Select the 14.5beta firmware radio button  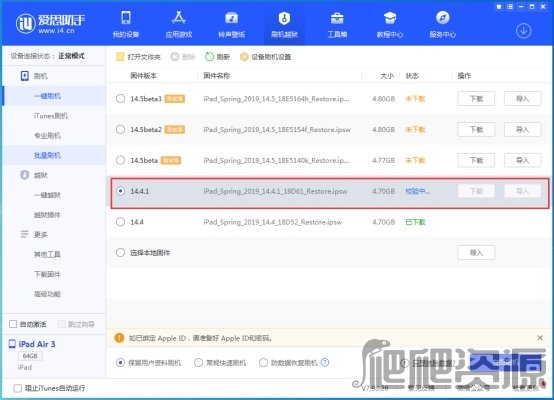120,160
